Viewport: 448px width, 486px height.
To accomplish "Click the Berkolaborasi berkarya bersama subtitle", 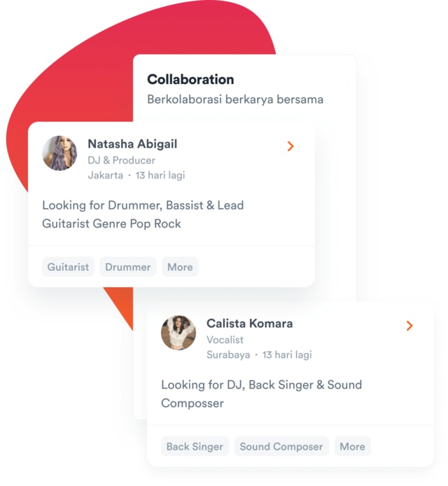I will point(235,99).
